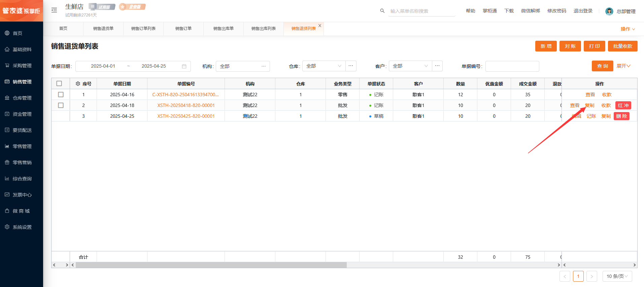Open the 仓库 dropdown
644x287 pixels.
point(324,66)
